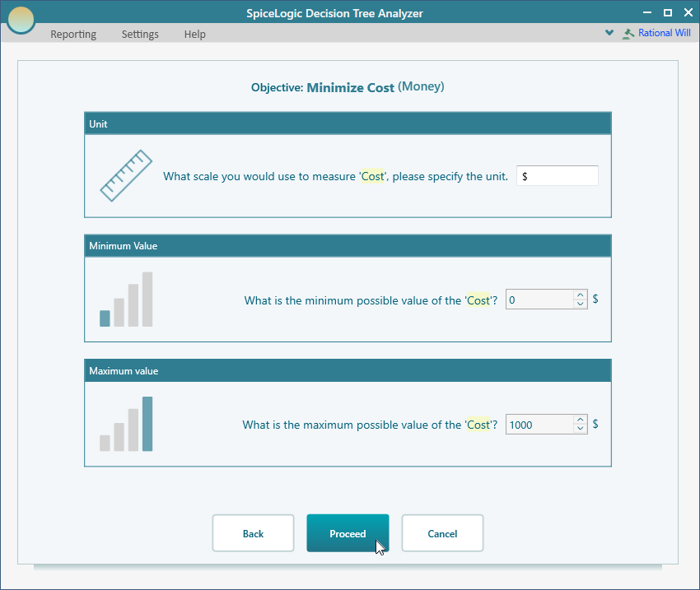Click the Cancel button
This screenshot has height=590, width=700.
point(442,533)
